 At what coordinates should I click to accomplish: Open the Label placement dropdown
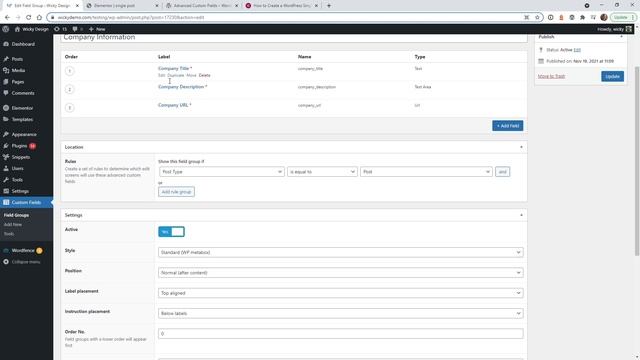coord(340,293)
